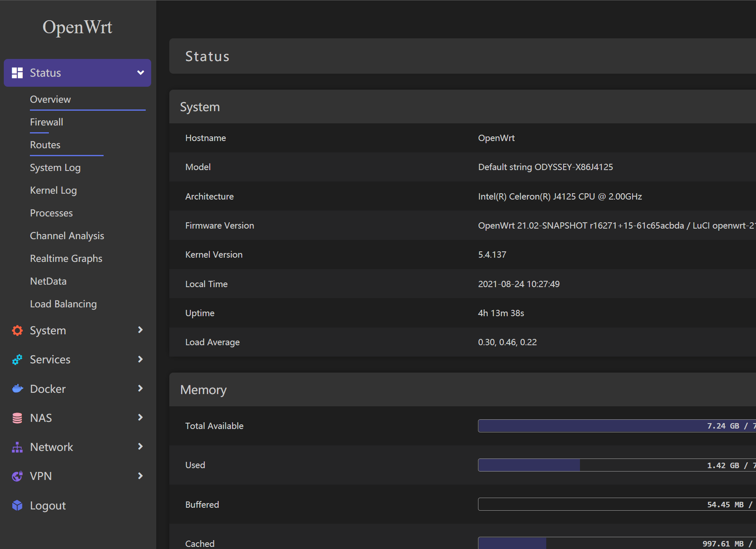The width and height of the screenshot is (756, 549).
Task: Open System Log
Action: coord(55,168)
